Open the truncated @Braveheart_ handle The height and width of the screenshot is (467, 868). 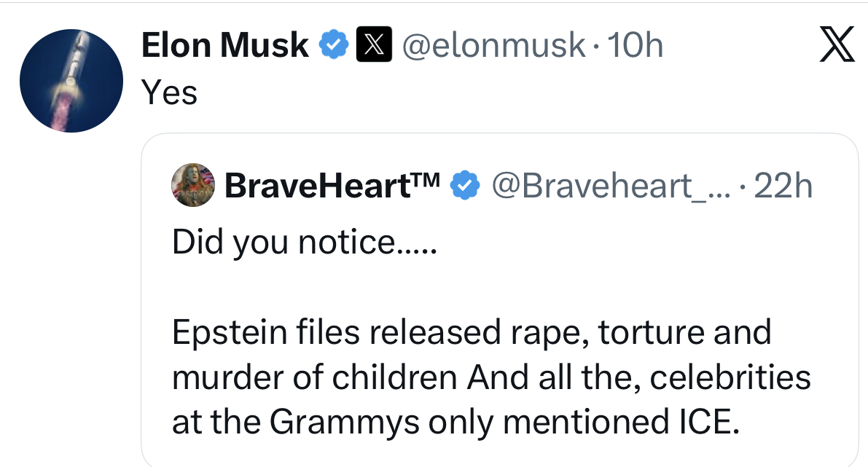pos(592,187)
